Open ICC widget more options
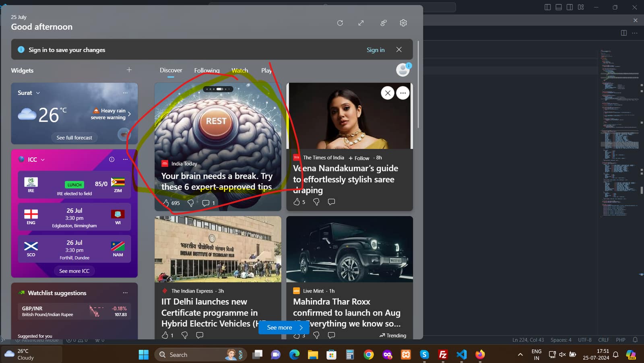Image resolution: width=644 pixels, height=363 pixels. (125, 159)
